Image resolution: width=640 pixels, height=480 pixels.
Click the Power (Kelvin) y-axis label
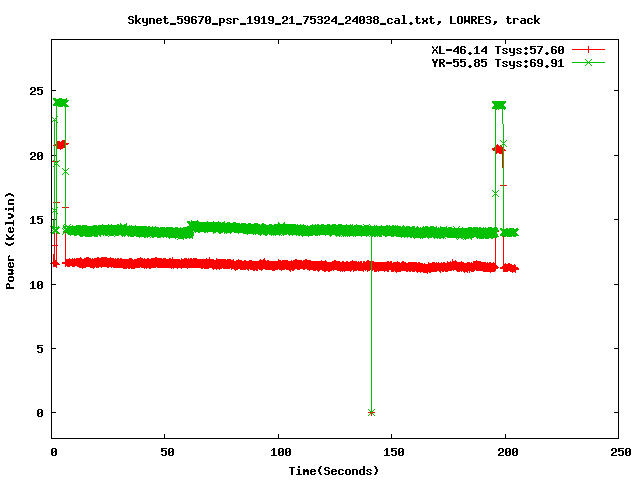[10, 241]
